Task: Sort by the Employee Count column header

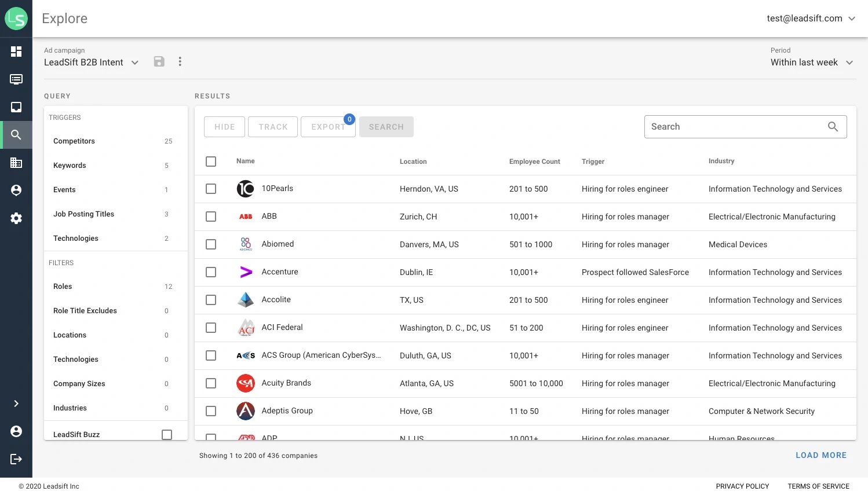Action: [534, 162]
